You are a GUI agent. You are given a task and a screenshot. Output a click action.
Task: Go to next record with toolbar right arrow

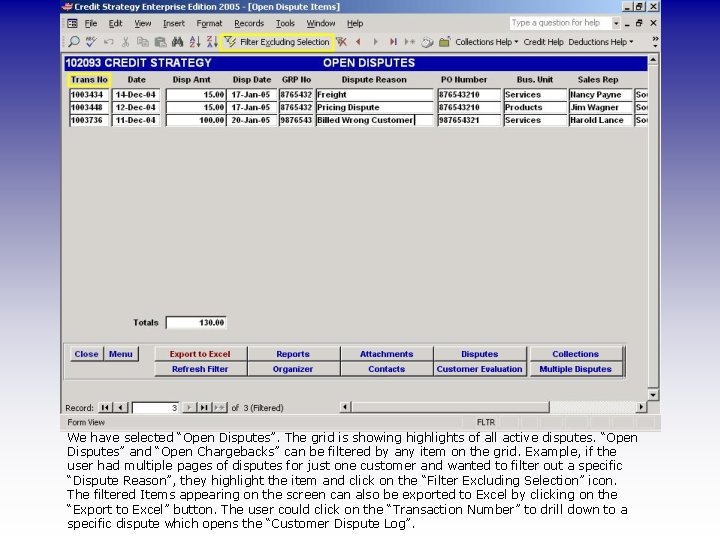pos(376,42)
